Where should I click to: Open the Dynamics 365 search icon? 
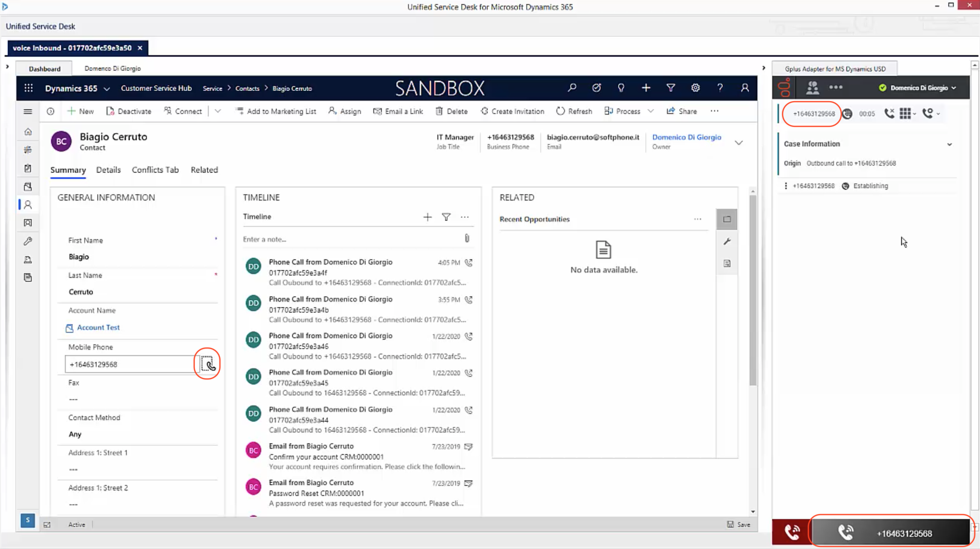tap(572, 88)
